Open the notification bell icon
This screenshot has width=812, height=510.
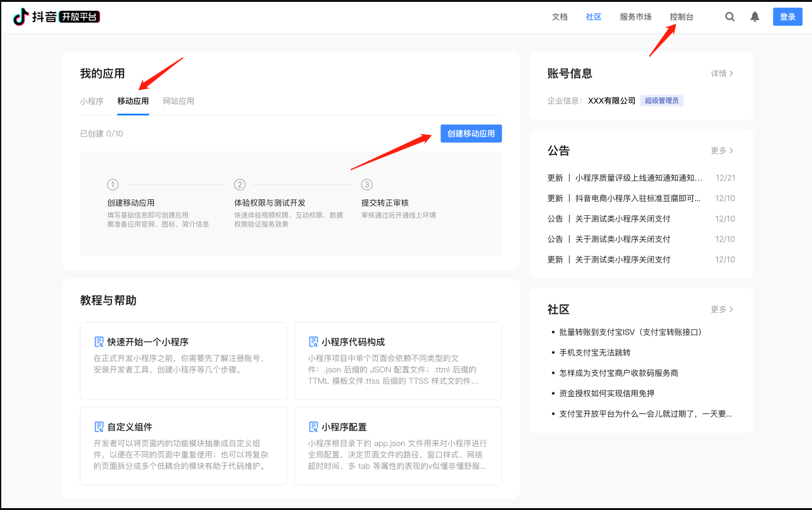pyautogui.click(x=755, y=17)
